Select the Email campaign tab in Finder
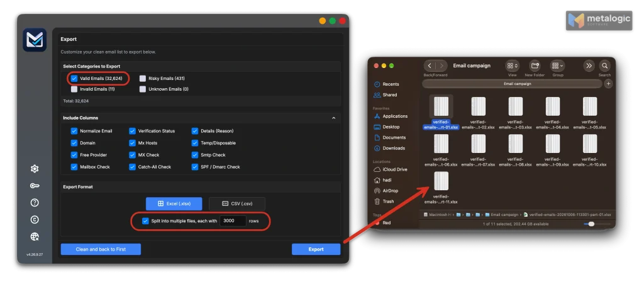 [x=512, y=84]
